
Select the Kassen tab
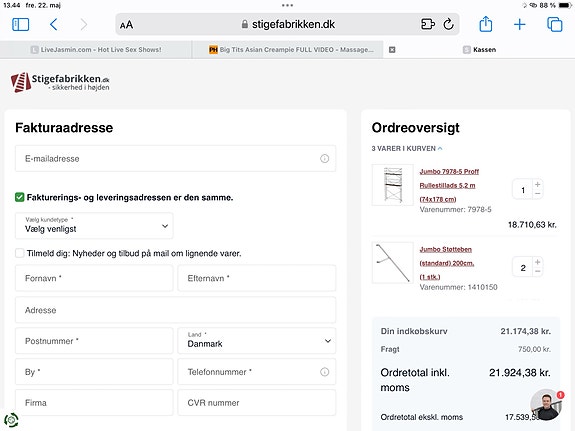click(479, 50)
